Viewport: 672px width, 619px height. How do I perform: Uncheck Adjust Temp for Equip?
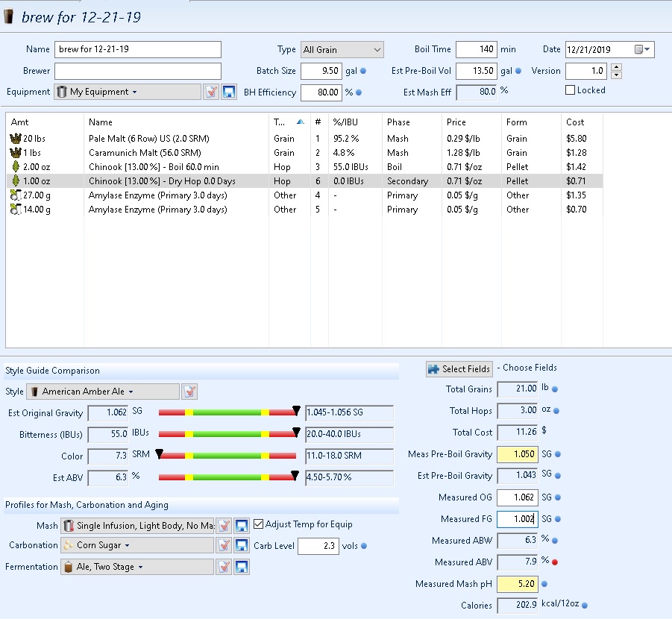coord(258,524)
